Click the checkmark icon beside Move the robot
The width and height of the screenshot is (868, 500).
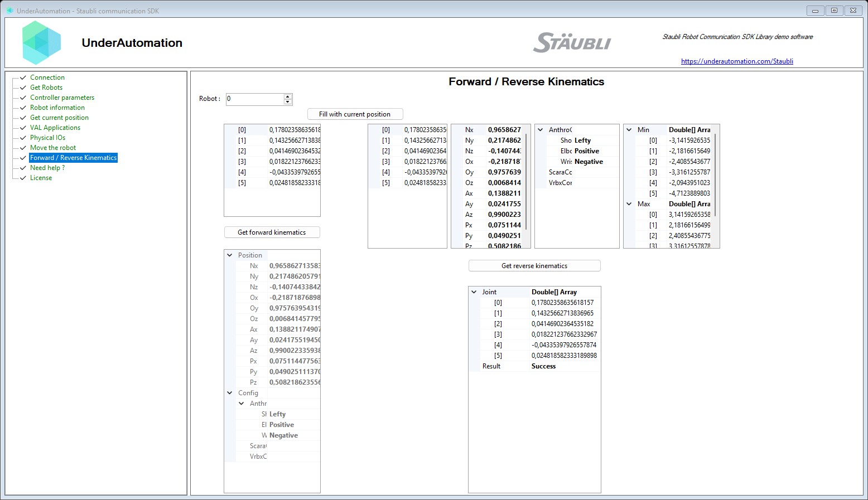pyautogui.click(x=22, y=147)
